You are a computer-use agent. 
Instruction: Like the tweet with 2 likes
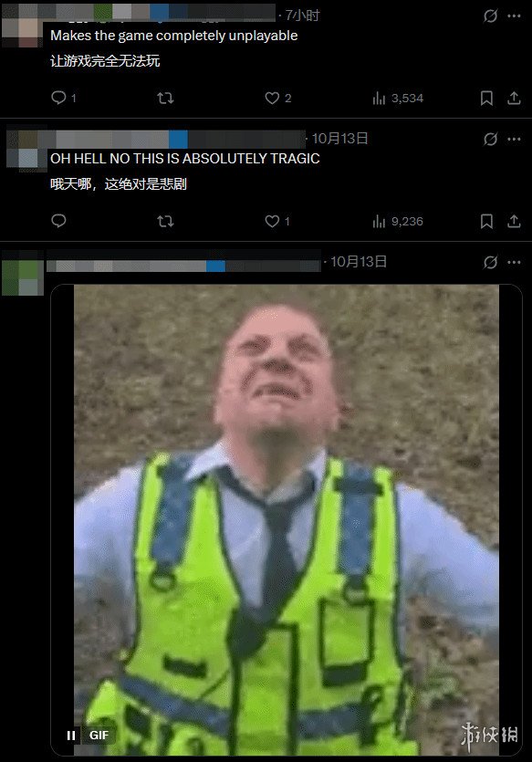272,99
